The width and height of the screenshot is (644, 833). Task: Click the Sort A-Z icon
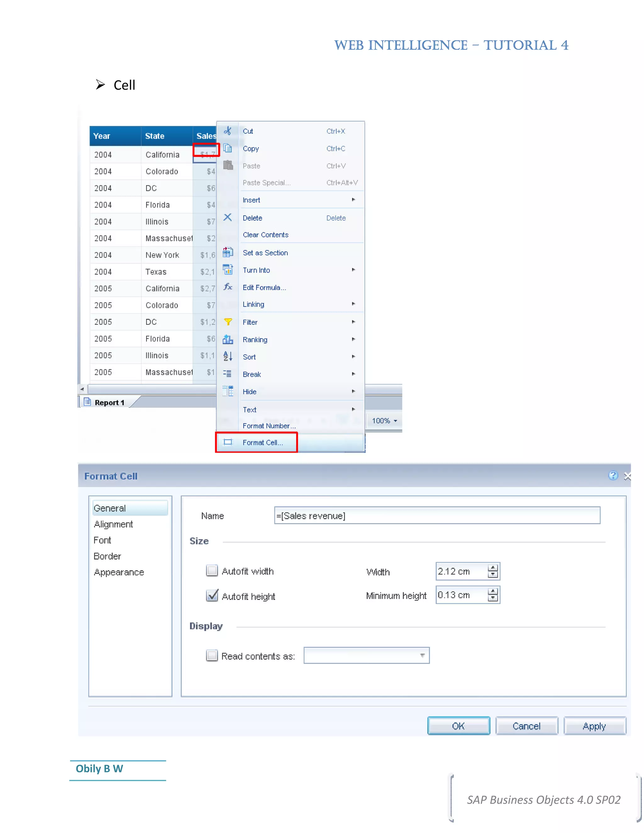(228, 356)
